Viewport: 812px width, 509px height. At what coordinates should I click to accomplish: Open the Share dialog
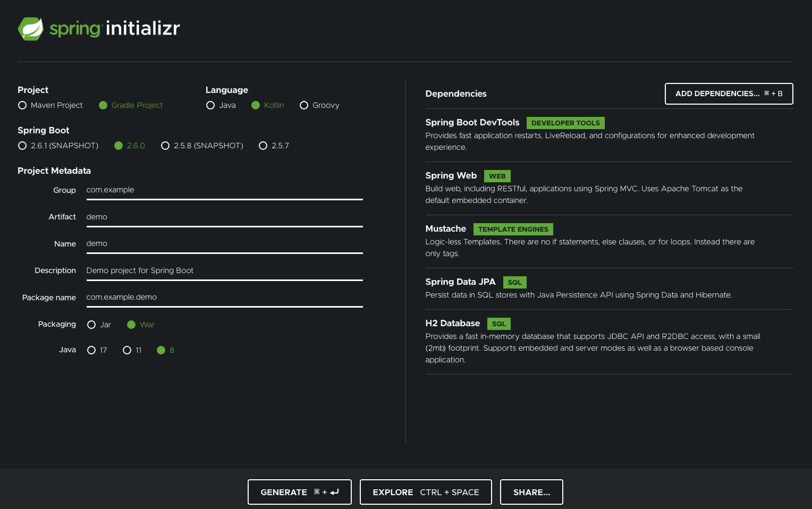(531, 492)
